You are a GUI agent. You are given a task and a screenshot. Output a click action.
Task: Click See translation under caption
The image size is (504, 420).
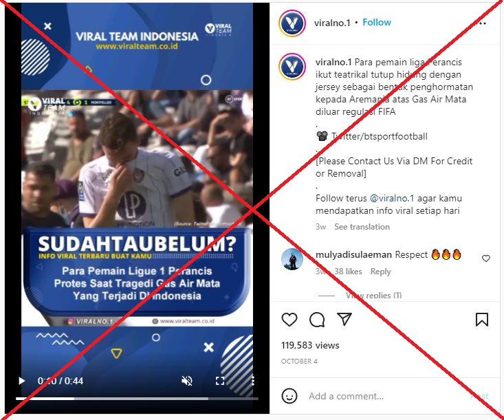(362, 227)
